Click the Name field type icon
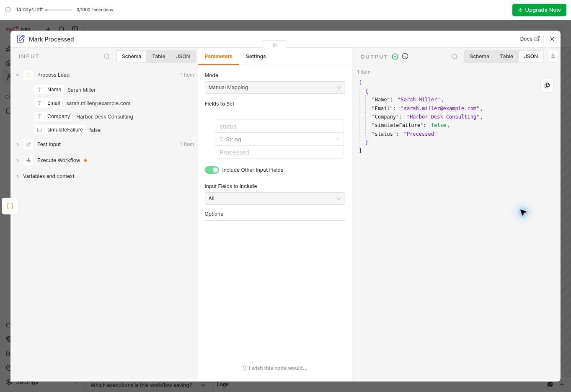The image size is (571, 392). [x=39, y=90]
